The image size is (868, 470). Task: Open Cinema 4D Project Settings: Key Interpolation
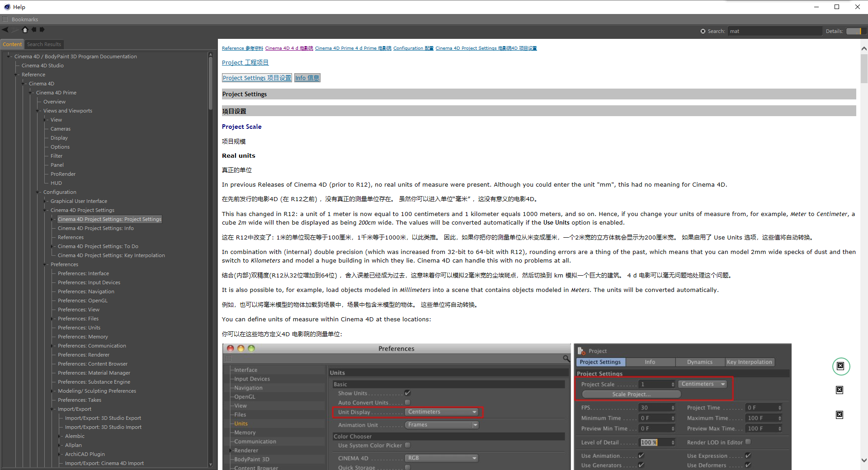click(x=111, y=255)
